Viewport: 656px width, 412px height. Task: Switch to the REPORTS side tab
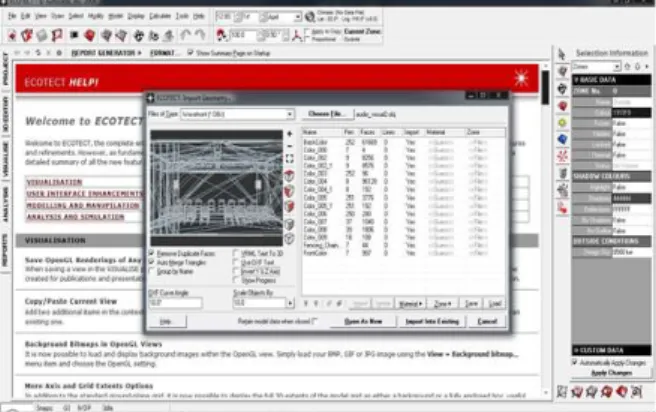click(5, 250)
